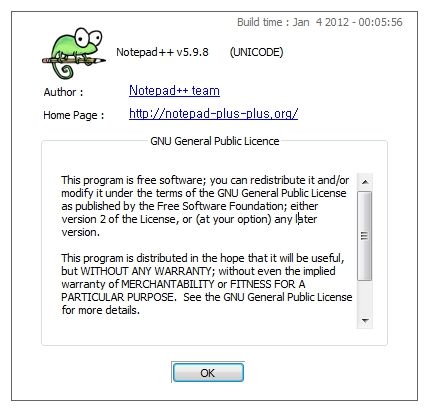The width and height of the screenshot is (427, 410).
Task: Click the license scrollbar up arrow
Action: pos(365,182)
